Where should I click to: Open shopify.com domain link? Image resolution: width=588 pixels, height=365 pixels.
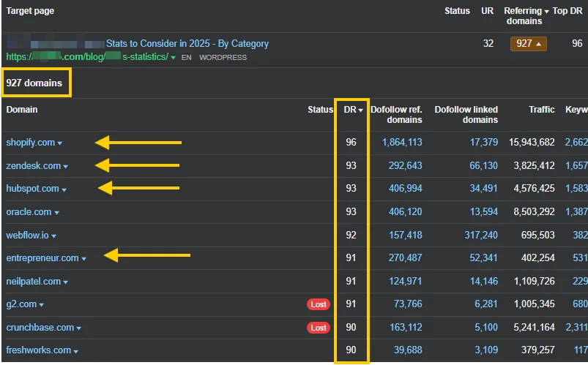(30, 143)
